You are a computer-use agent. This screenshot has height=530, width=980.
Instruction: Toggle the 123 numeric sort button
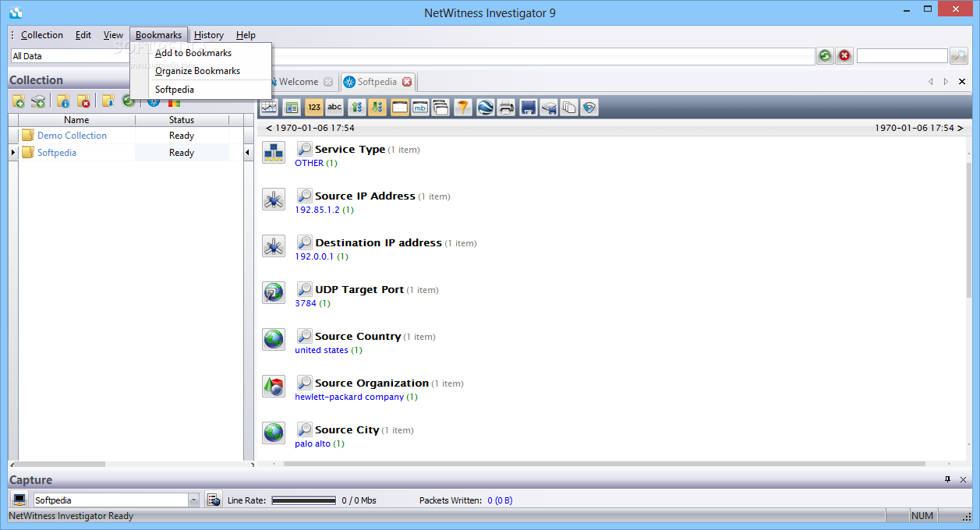tap(314, 108)
